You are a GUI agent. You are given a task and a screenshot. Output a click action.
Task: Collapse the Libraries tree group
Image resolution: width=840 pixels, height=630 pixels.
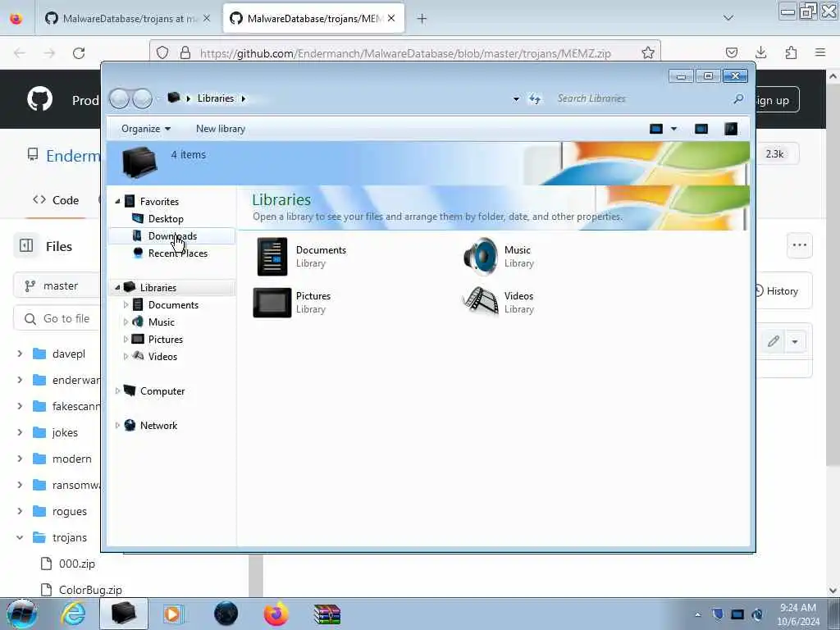coord(117,288)
